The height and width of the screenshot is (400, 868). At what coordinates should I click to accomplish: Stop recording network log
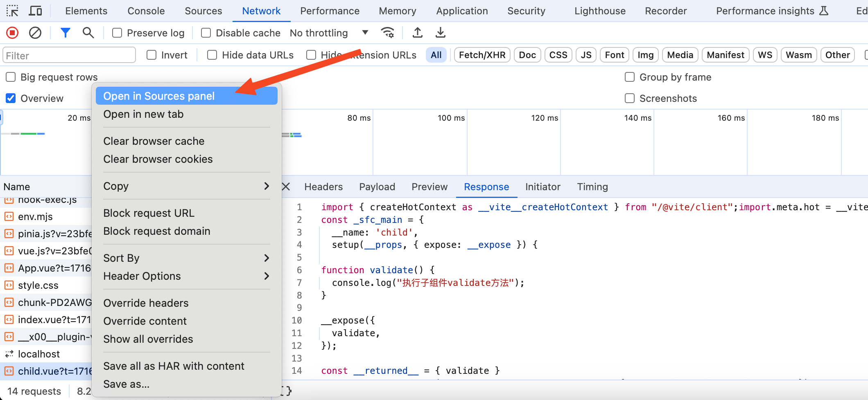coord(12,33)
